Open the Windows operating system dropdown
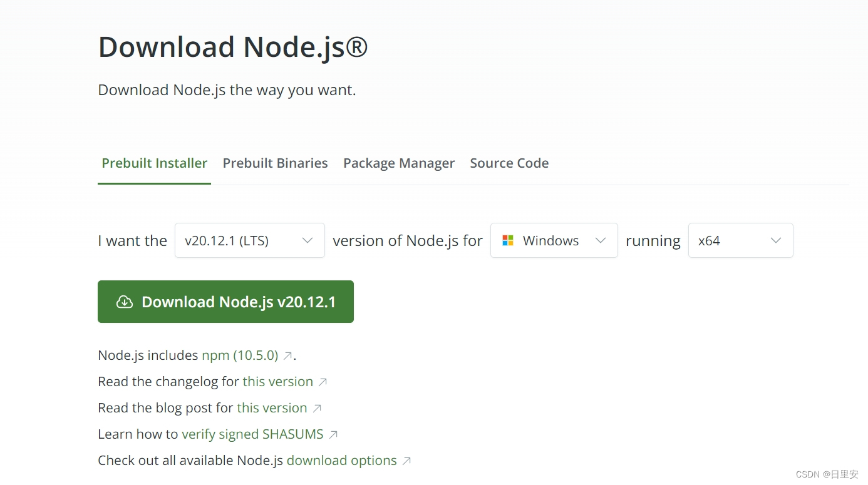 [554, 240]
